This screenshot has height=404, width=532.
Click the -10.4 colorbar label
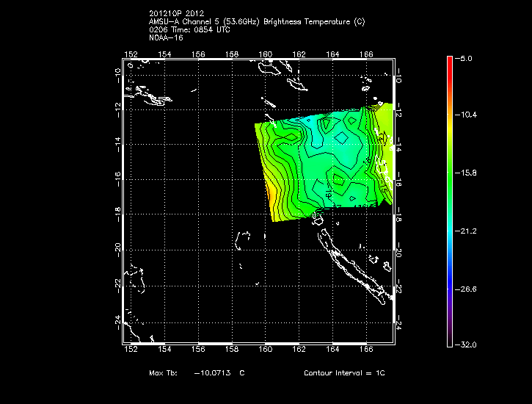coord(465,115)
